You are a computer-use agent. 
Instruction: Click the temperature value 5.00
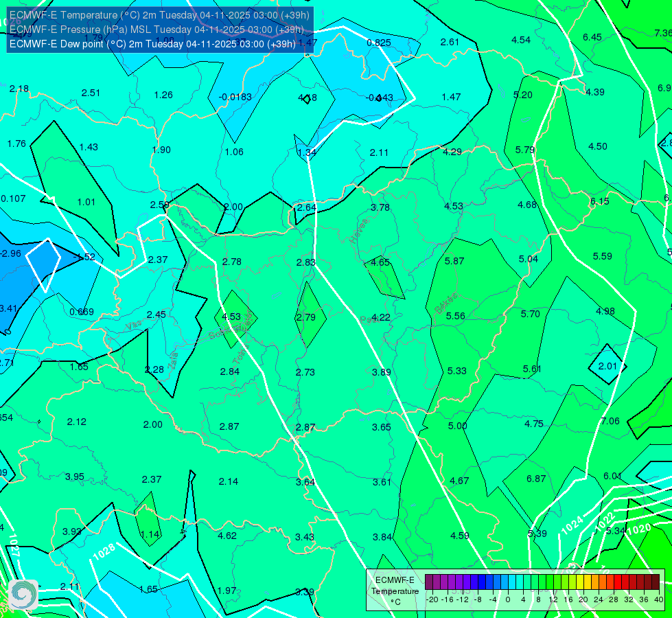click(x=457, y=426)
